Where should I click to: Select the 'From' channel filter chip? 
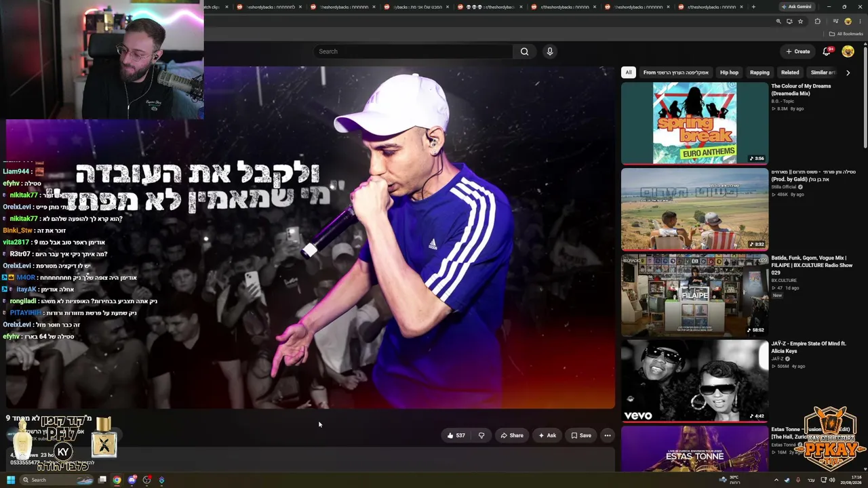(x=676, y=73)
